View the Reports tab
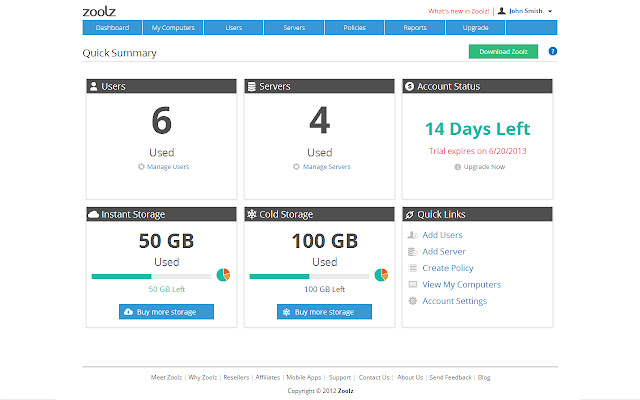Image resolution: width=640 pixels, height=400 pixels. (x=415, y=28)
